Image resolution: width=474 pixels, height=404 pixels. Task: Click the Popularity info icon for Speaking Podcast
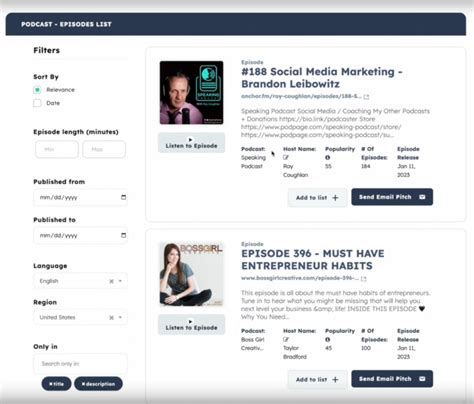(328, 157)
